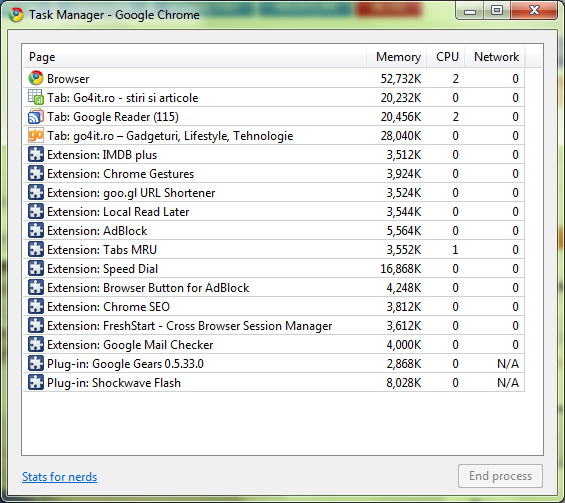Click the 2,868K memory value
Viewport: 565px width, 503px height.
[x=404, y=364]
